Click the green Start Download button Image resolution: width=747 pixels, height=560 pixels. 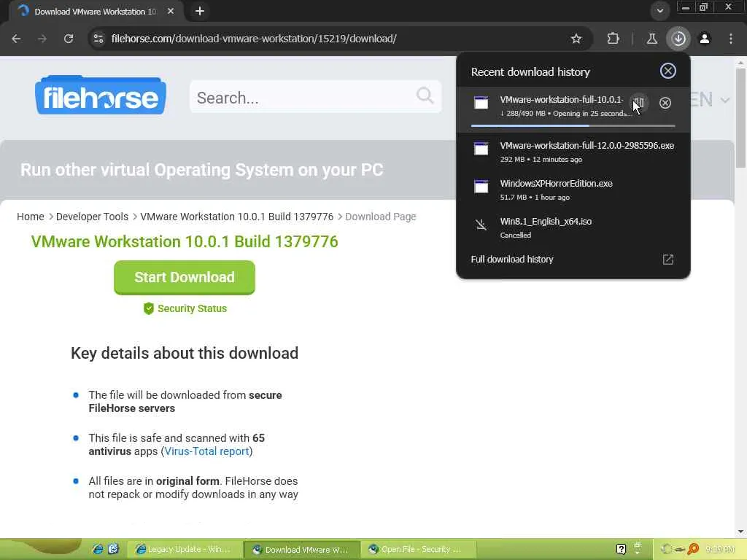pos(185,278)
